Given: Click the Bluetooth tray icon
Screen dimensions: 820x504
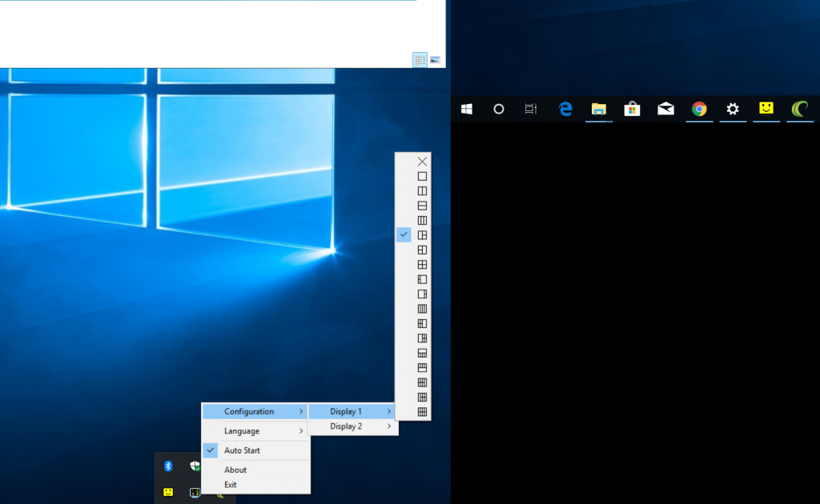Looking at the screenshot, I should tap(168, 466).
